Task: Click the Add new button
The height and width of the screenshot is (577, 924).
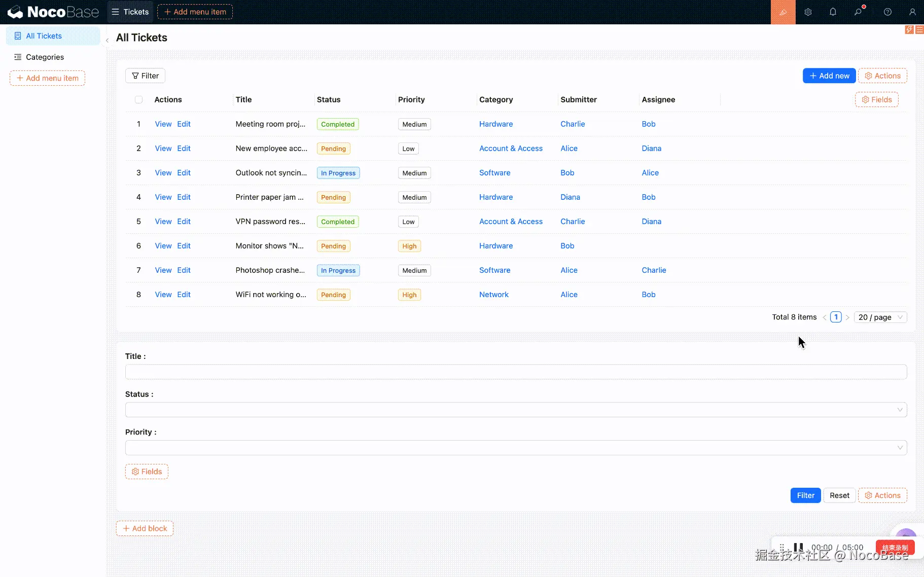Action: 829,76
